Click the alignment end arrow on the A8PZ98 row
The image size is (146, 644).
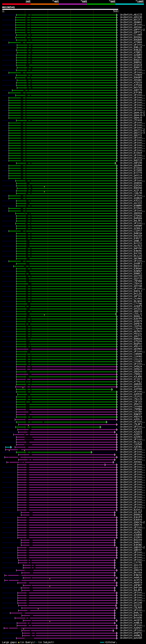pyautogui.click(x=116, y=163)
